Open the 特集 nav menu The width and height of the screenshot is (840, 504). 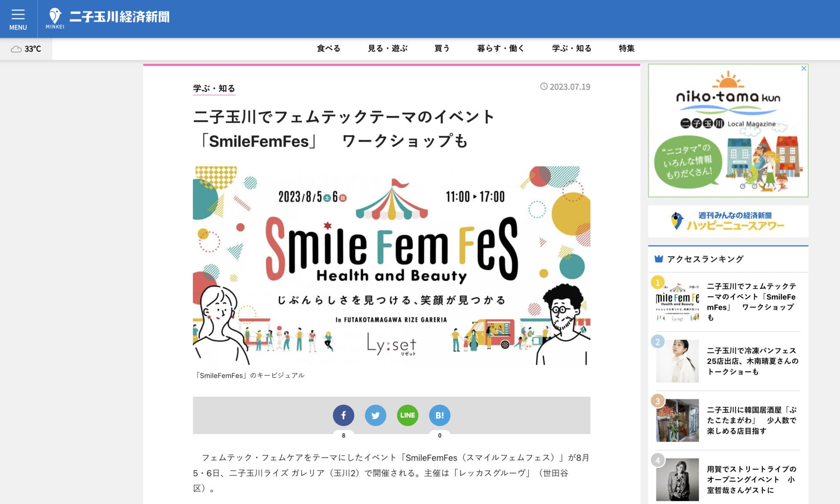coord(627,48)
